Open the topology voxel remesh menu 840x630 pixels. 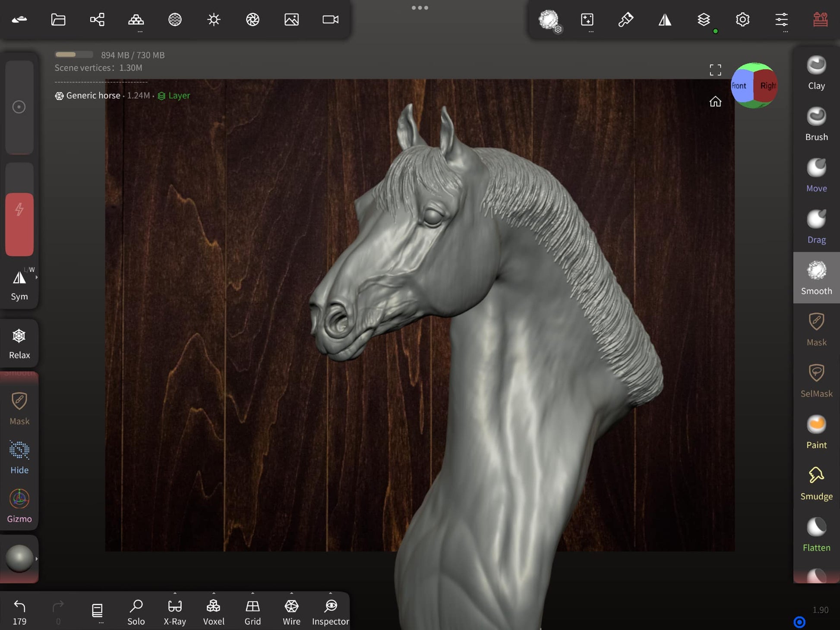[136, 19]
